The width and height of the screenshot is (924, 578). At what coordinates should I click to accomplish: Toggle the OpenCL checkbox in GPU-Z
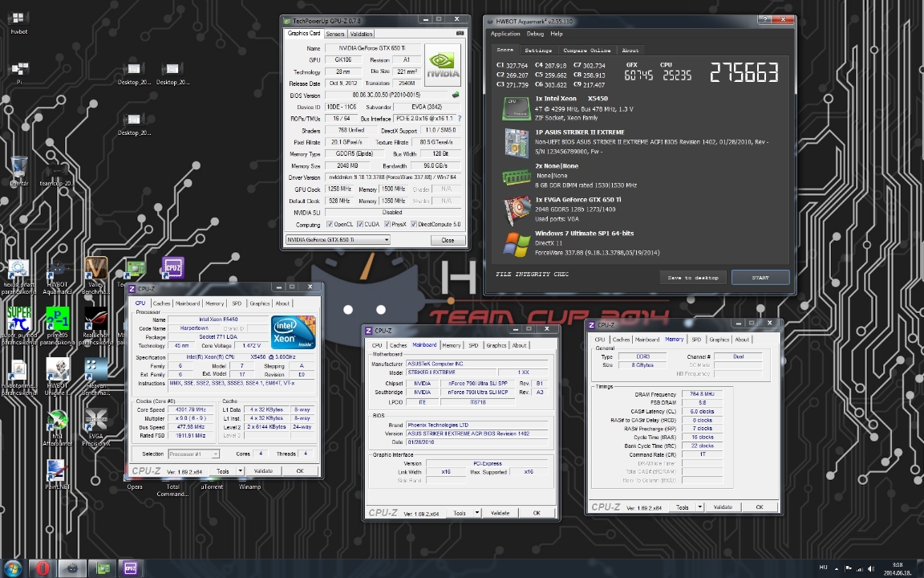(x=330, y=224)
